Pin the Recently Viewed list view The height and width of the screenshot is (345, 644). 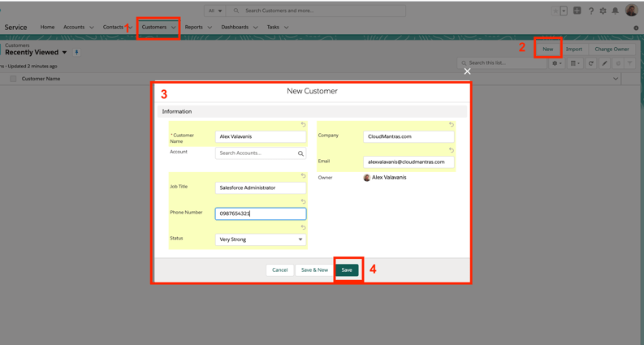[77, 53]
